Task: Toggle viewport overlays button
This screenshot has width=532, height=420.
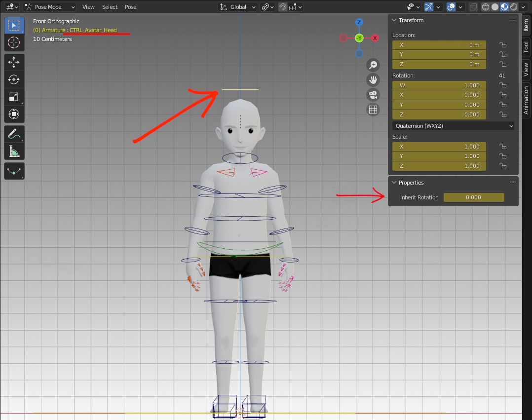Action: coord(451,7)
